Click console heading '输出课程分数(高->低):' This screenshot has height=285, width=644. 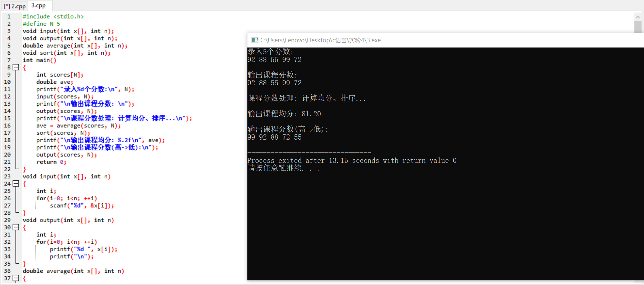click(288, 129)
